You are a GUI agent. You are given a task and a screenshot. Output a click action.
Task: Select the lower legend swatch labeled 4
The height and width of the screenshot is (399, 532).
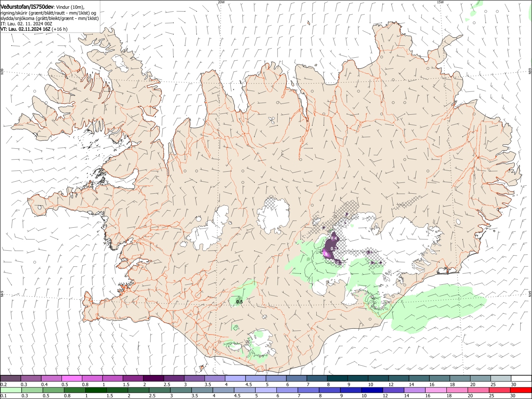click(224, 390)
